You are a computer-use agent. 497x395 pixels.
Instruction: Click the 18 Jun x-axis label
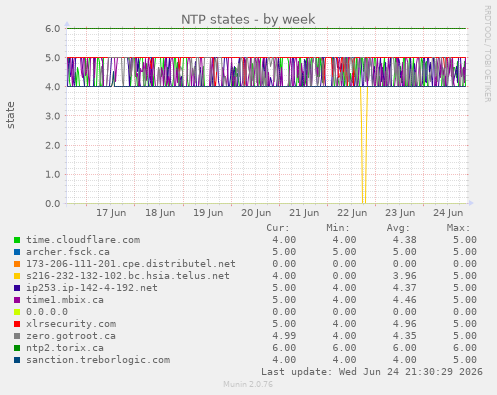pos(160,213)
